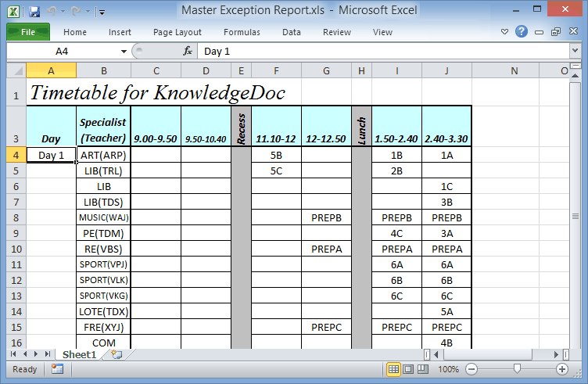Click the vertical scrollbar thumb

point(575,215)
